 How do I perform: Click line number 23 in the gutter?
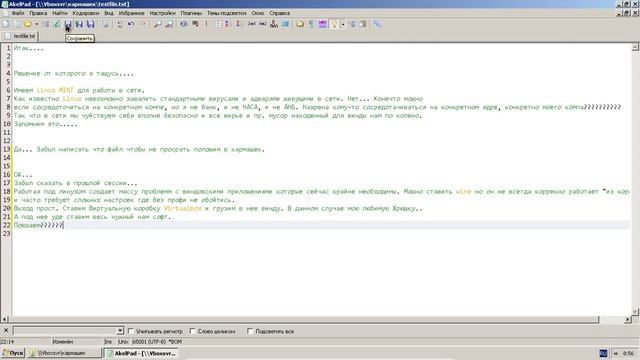click(x=6, y=233)
